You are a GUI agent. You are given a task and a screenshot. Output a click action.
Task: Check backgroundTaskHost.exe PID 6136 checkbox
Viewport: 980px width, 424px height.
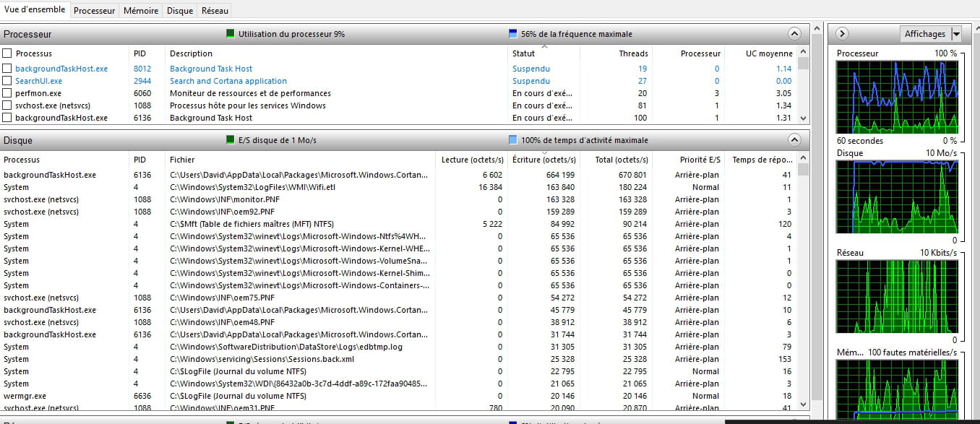(7, 118)
